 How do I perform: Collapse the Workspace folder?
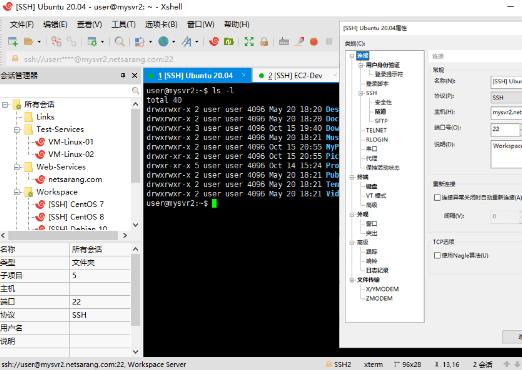click(x=17, y=192)
